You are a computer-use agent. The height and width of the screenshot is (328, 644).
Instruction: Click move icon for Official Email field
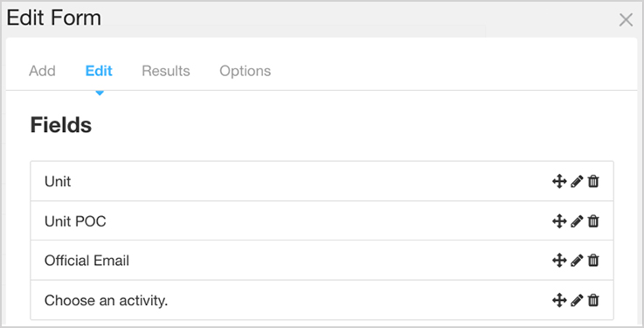(x=559, y=260)
